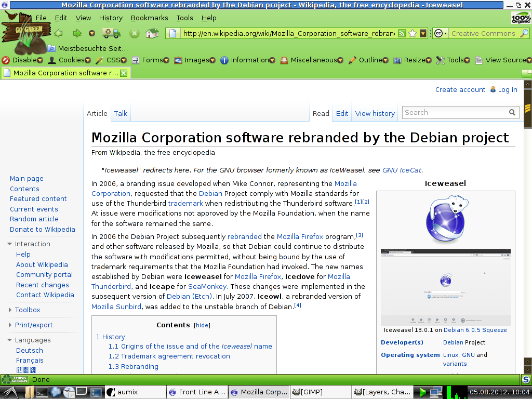The image size is (532, 399).
Task: Open the Edit menu
Action: pyautogui.click(x=61, y=18)
